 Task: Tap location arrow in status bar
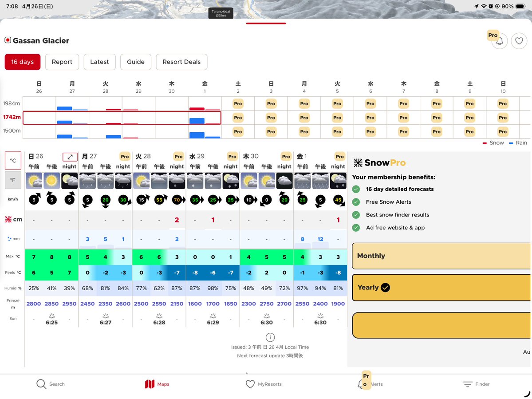pyautogui.click(x=477, y=6)
